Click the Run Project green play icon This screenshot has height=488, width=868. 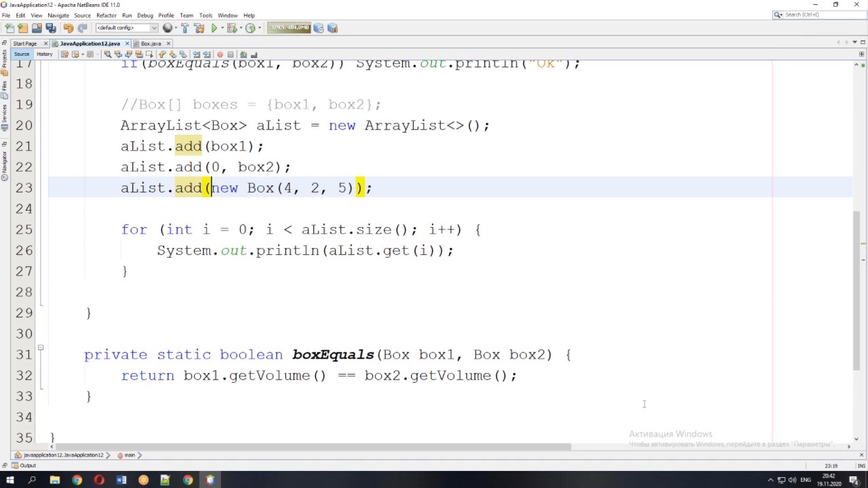tap(214, 28)
